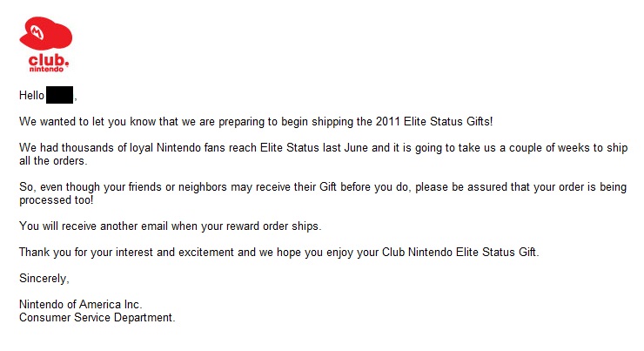Click the word "Hello" in the greeting

click(31, 95)
